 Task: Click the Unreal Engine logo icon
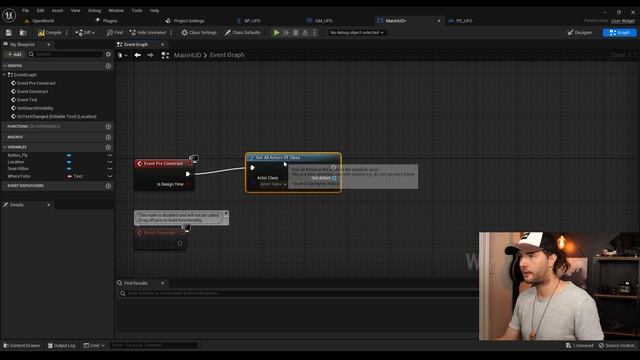point(9,16)
